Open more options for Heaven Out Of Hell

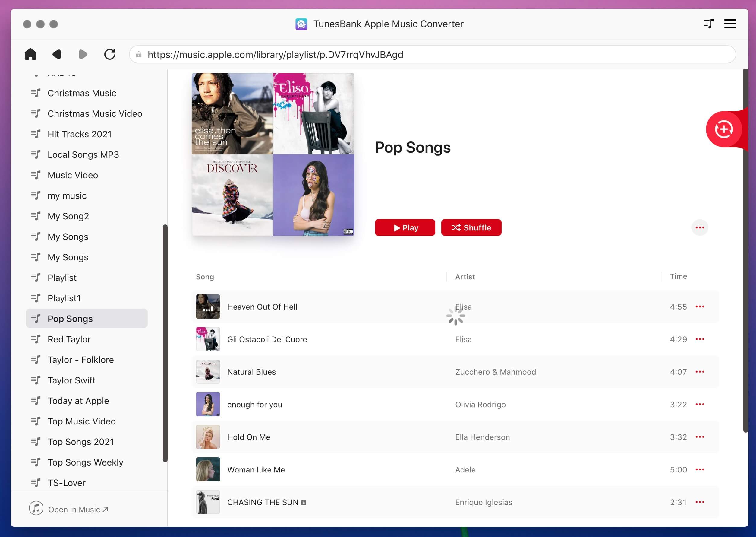click(700, 307)
